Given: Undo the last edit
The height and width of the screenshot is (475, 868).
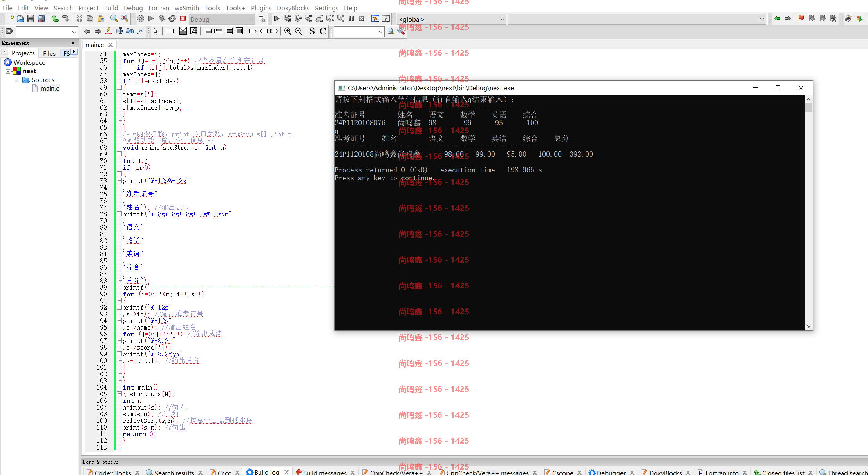Looking at the screenshot, I should 55,18.
